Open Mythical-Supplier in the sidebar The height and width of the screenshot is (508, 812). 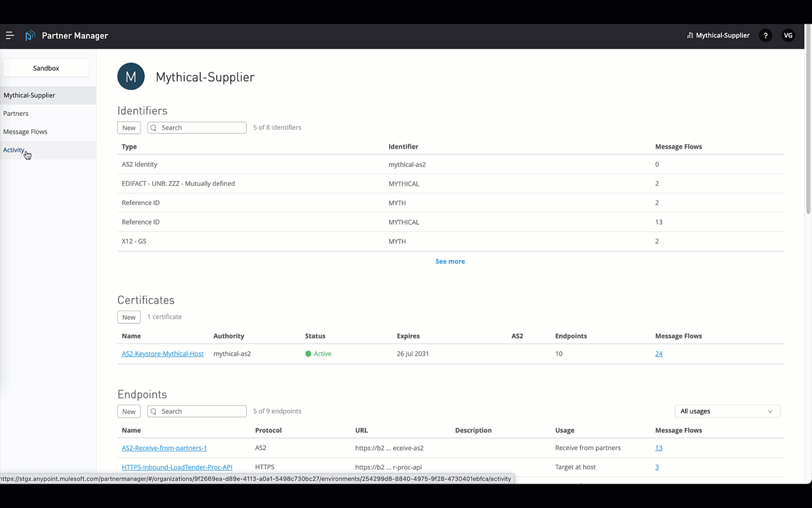[x=48, y=95]
